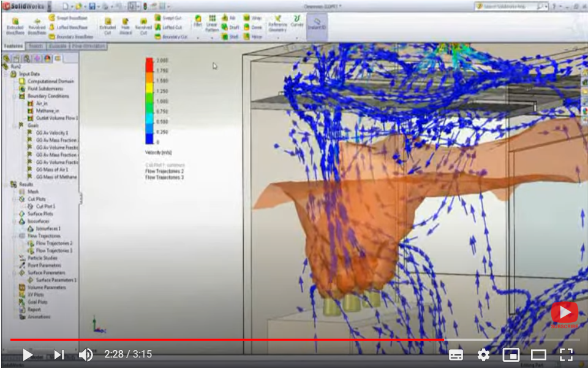Image resolution: width=588 pixels, height=368 pixels.
Task: Select the Fillet tool icon
Action: 198,21
